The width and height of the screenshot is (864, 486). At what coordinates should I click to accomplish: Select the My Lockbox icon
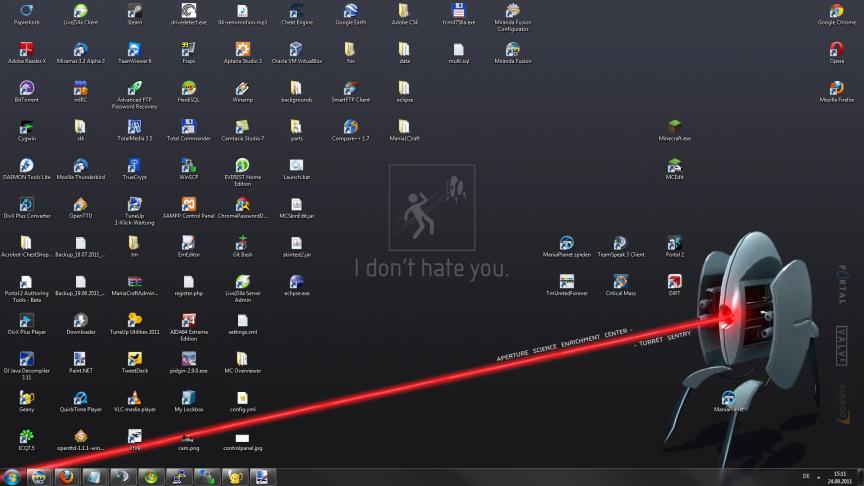pyautogui.click(x=188, y=401)
